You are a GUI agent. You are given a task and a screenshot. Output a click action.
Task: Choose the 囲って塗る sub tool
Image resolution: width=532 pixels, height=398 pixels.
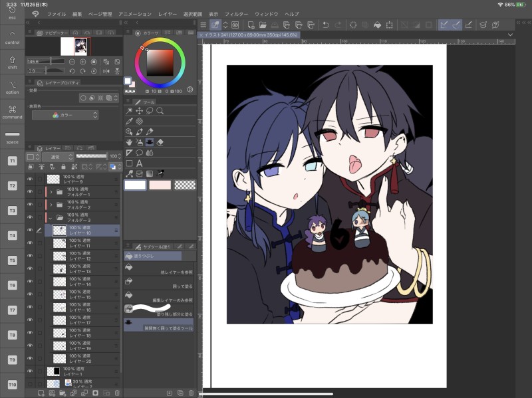click(159, 283)
